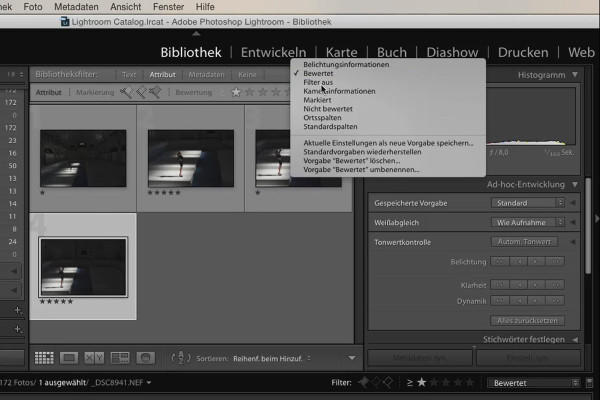This screenshot has width=600, height=400.
Task: Expand Weißabgleich section triangle
Action: click(573, 222)
